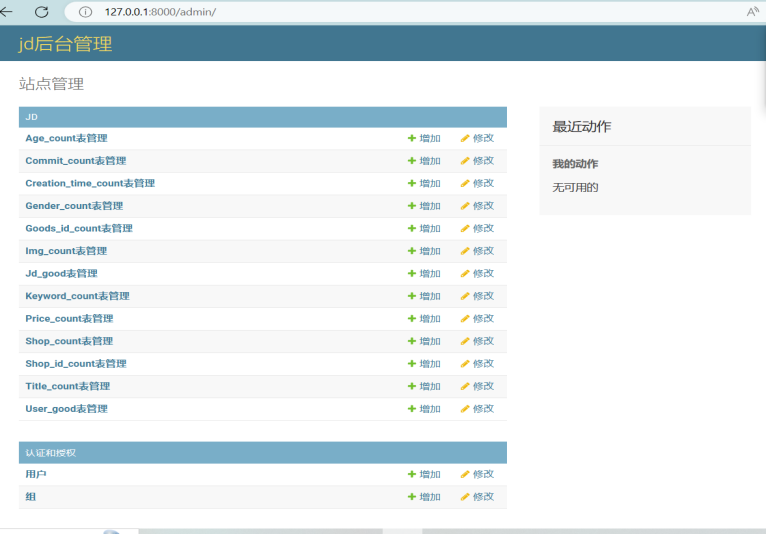
Task: Click 修改 for Age_count row
Action: point(477,138)
